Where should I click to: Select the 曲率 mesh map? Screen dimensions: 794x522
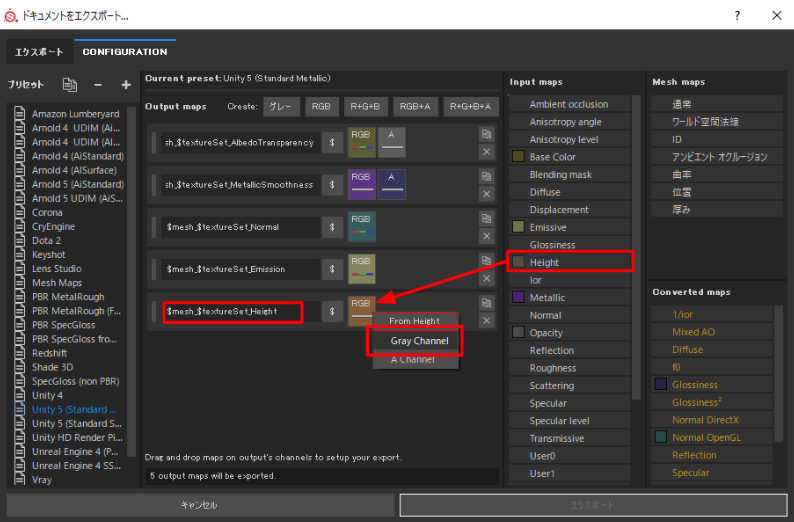tap(717, 175)
